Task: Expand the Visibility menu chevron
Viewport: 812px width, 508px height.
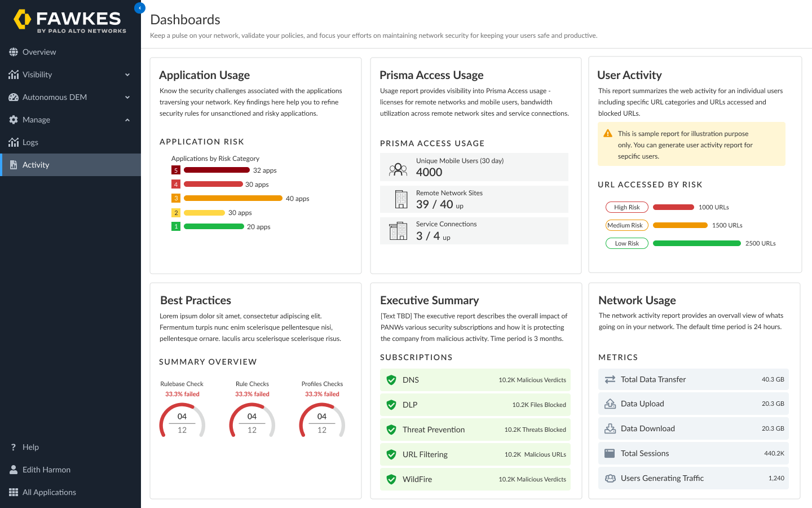Action: click(127, 75)
